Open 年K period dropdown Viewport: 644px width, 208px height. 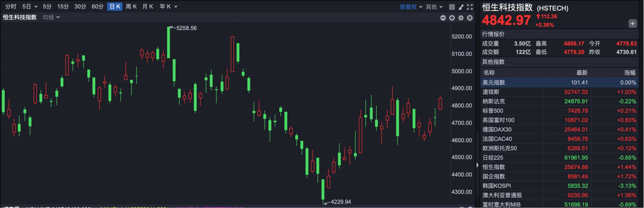[168, 6]
